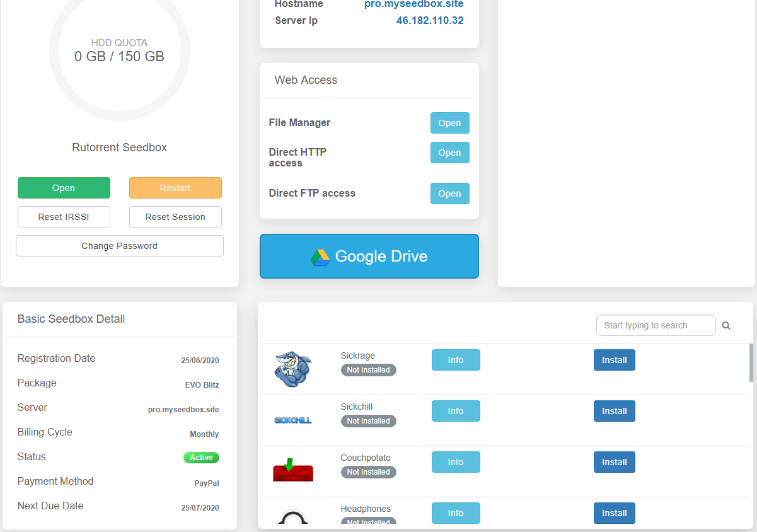View Info for Sickchill
Screen dimensions: 757x532
click(456, 411)
